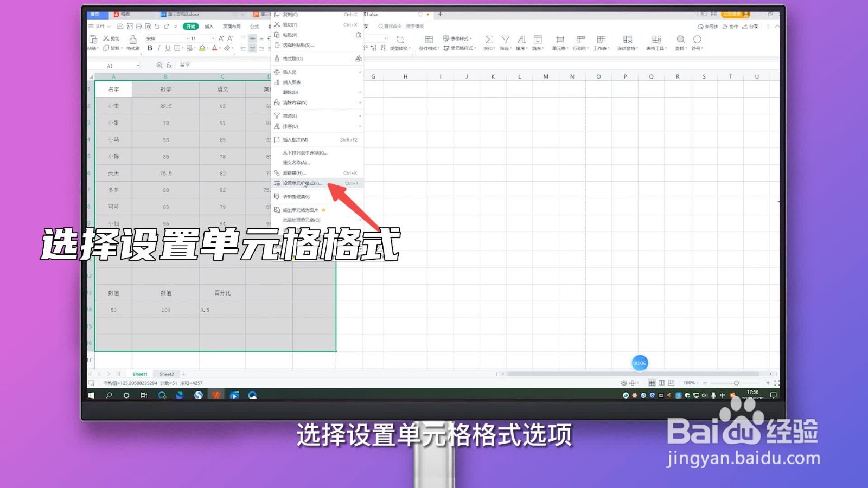Click the 工作表 (Worksheet) ribbon icon

click(x=601, y=40)
